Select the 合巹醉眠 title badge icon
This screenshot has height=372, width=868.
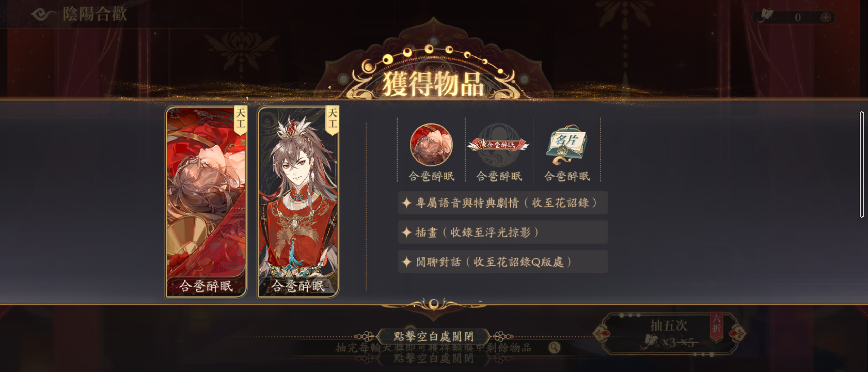pos(498,145)
